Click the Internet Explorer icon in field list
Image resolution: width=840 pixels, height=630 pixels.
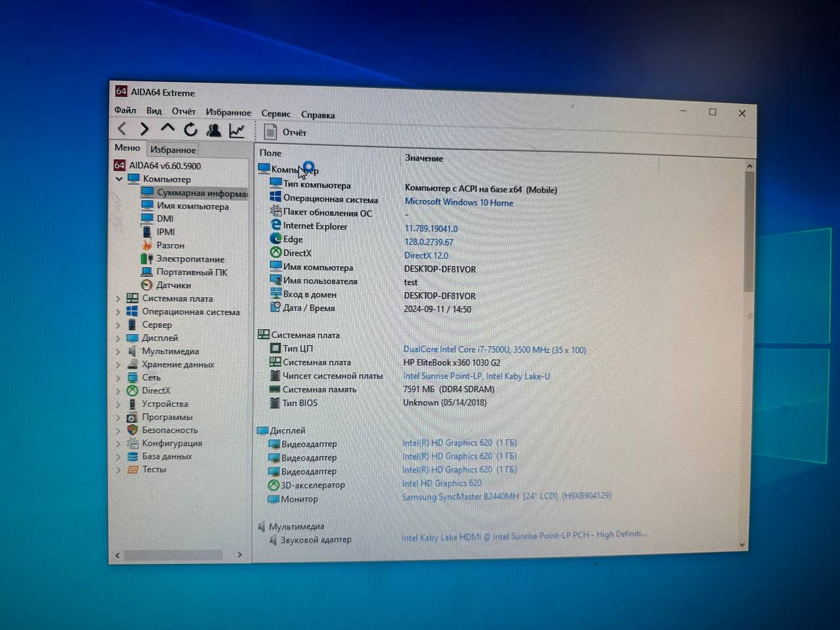tap(276, 225)
